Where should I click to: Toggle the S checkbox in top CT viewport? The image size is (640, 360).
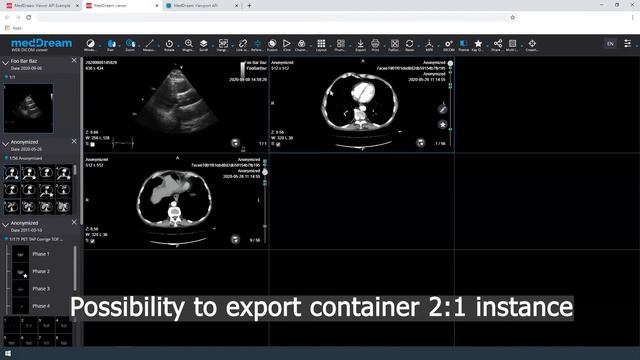tap(278, 144)
